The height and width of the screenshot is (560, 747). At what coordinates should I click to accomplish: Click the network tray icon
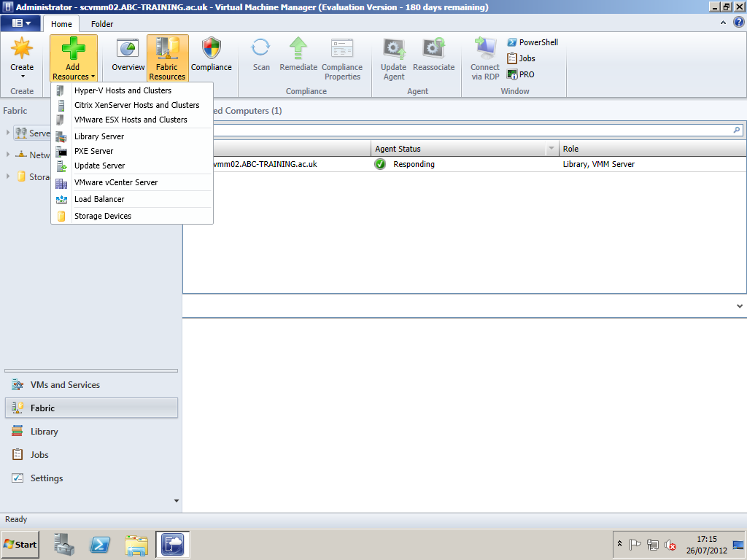(653, 544)
